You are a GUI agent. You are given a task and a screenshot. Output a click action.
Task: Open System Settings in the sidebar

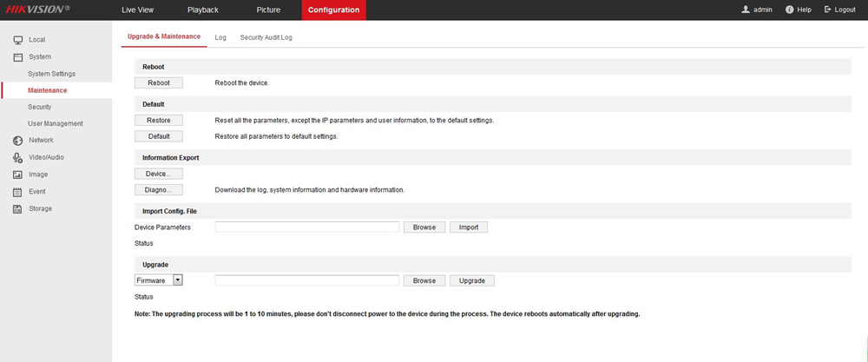52,74
